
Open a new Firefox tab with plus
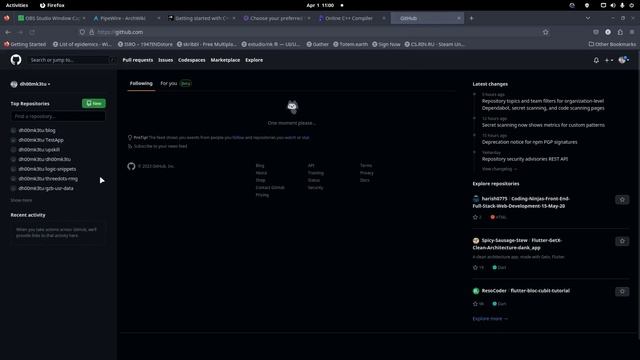[x=471, y=18]
